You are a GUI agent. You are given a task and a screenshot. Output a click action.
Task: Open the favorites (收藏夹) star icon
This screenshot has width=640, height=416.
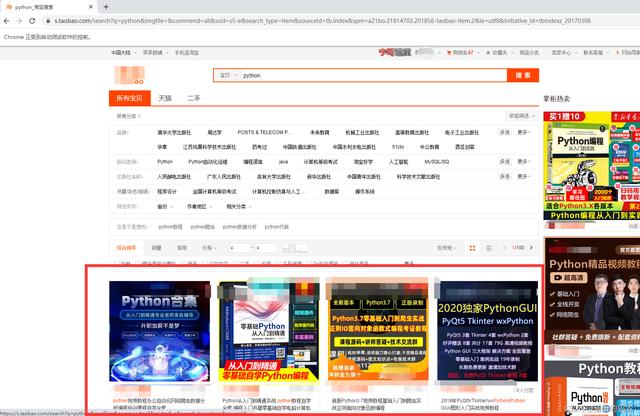pos(488,53)
